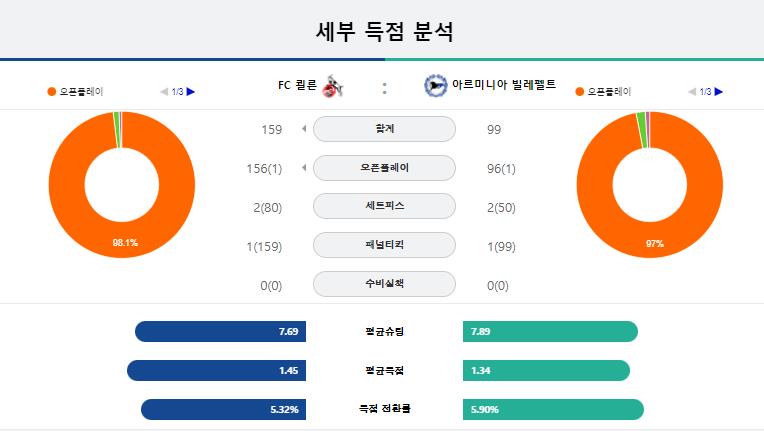Toggle 오픈플레이 legend on right donut chart
764x431 pixels.
click(x=603, y=92)
